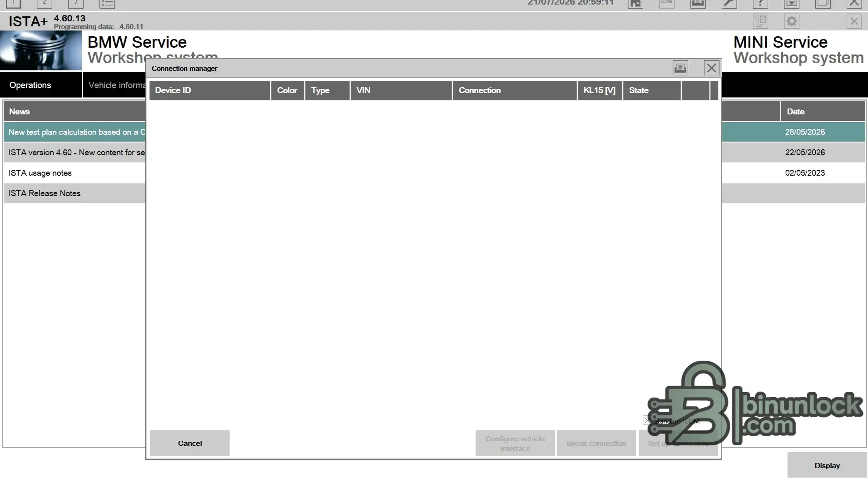Click Configure vehicle interface button
868x478 pixels.
(515, 443)
